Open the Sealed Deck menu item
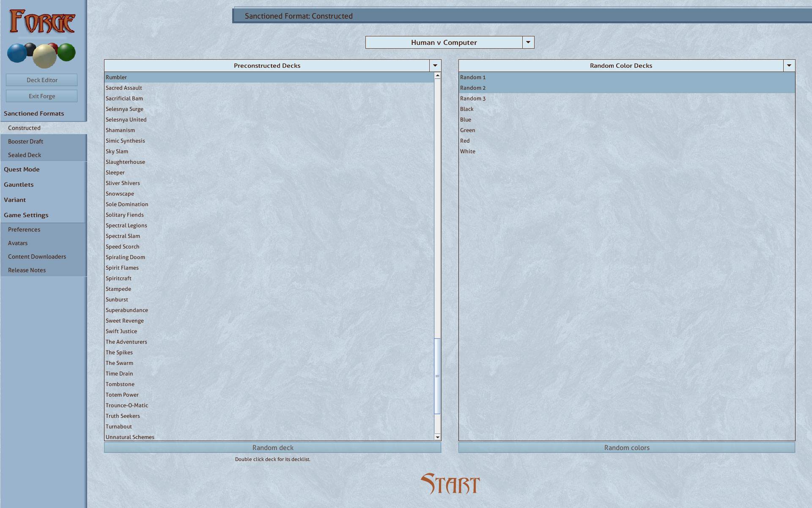Screen dimensions: 812x508 click(25, 155)
